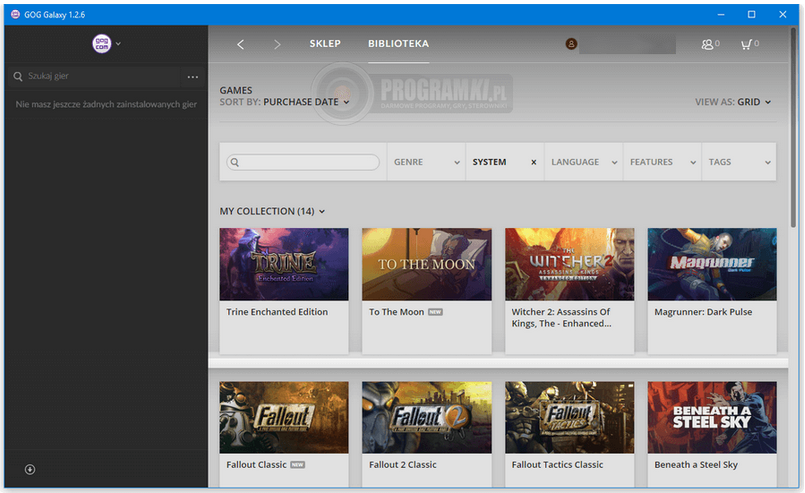
Task: Click 'Witcher 2: Assassins Of Kings' title
Action: (x=561, y=318)
